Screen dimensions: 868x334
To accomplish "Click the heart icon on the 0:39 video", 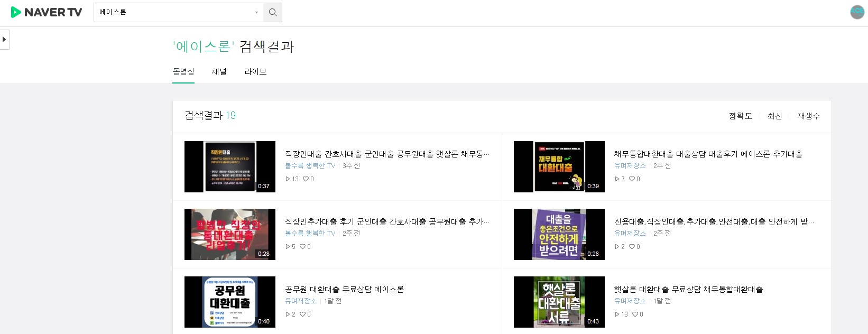I will (x=632, y=179).
